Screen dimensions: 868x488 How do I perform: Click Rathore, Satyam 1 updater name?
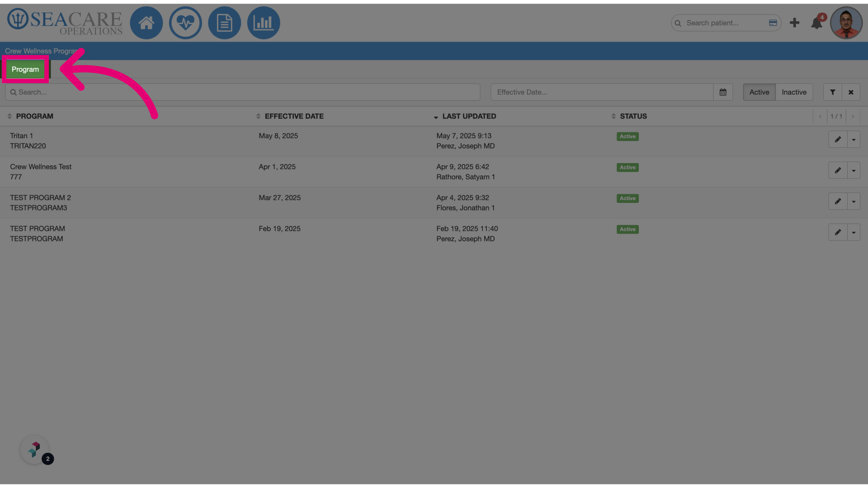tap(466, 177)
